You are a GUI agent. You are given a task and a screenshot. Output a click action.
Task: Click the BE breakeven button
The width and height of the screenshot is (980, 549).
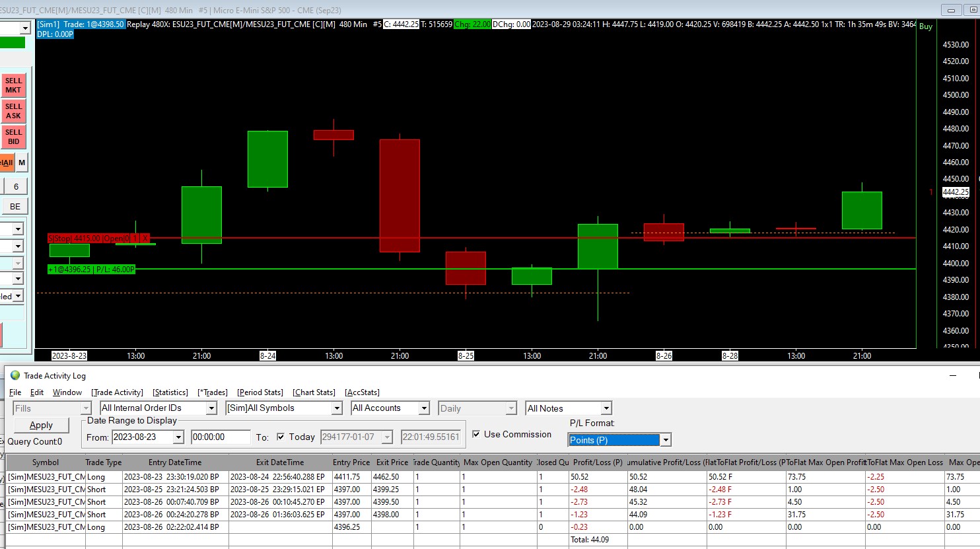pos(15,205)
